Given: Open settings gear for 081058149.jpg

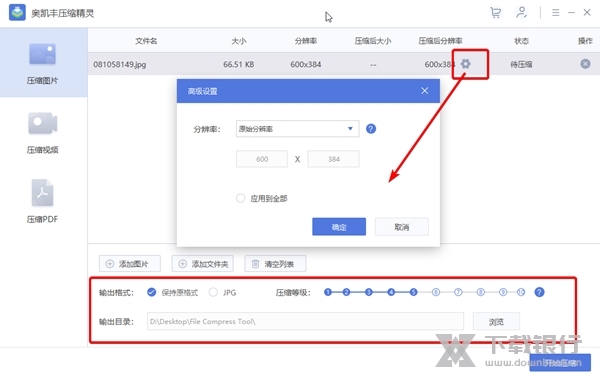Looking at the screenshot, I should 465,64.
